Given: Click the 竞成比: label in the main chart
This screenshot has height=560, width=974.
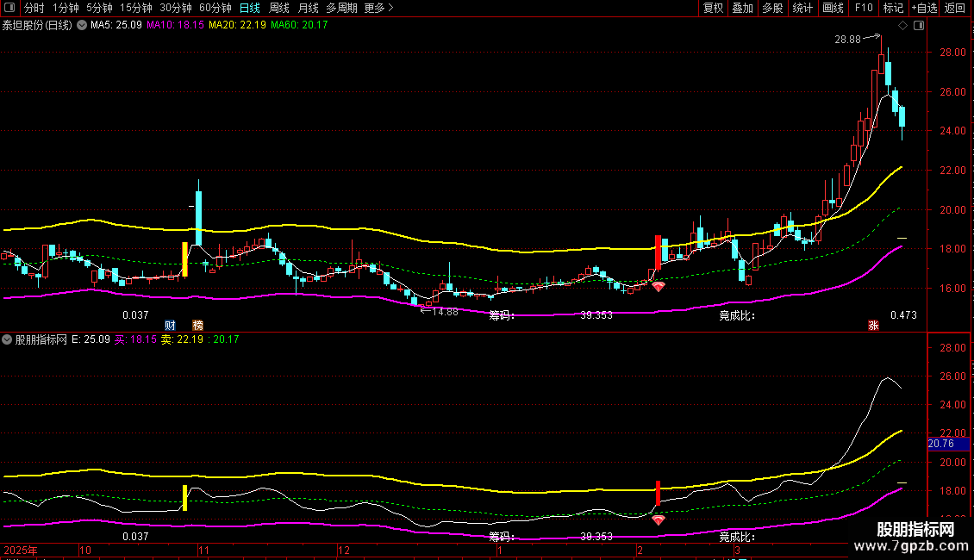Looking at the screenshot, I should [737, 315].
